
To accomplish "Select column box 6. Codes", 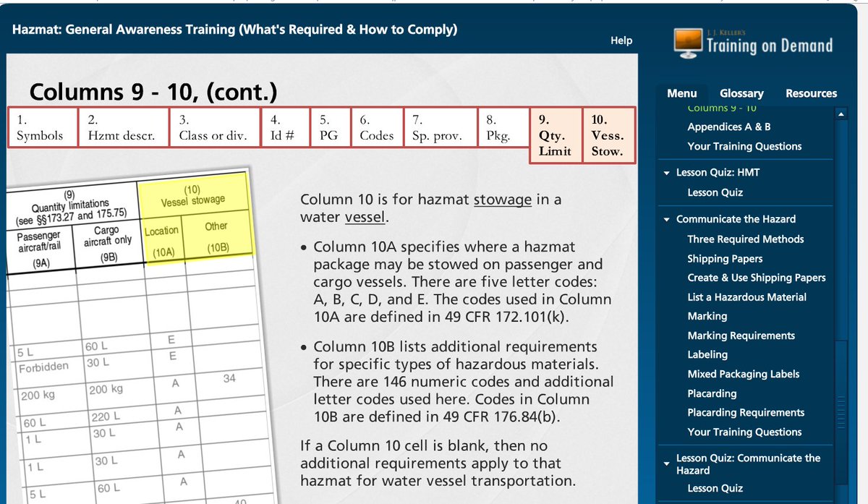I will [x=378, y=127].
